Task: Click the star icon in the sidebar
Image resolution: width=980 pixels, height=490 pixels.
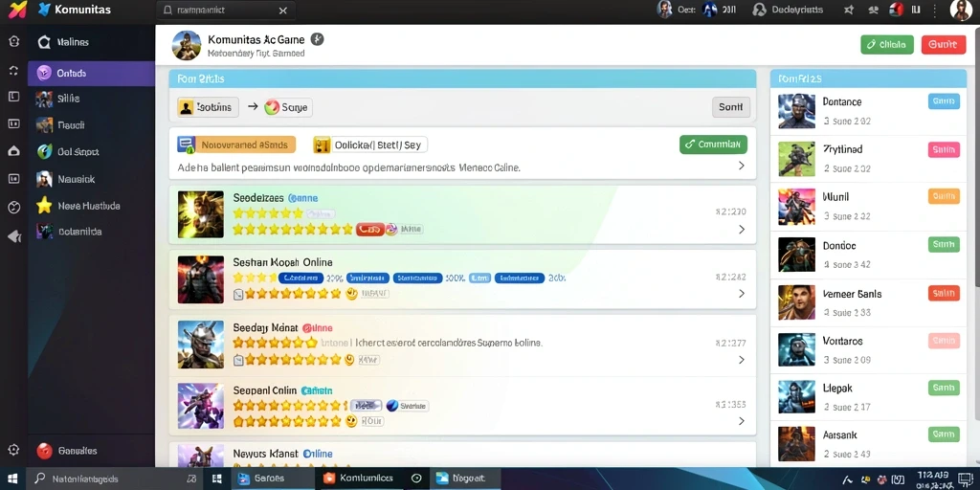Action: pyautogui.click(x=44, y=205)
